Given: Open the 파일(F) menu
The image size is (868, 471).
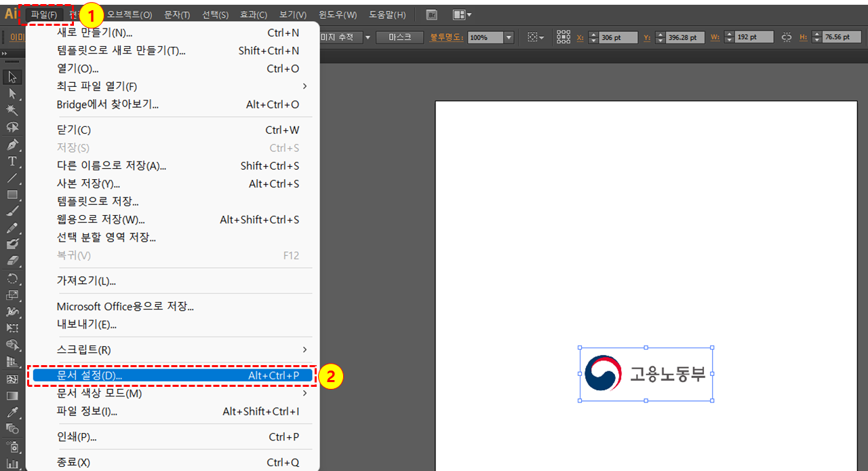Looking at the screenshot, I should coord(44,15).
